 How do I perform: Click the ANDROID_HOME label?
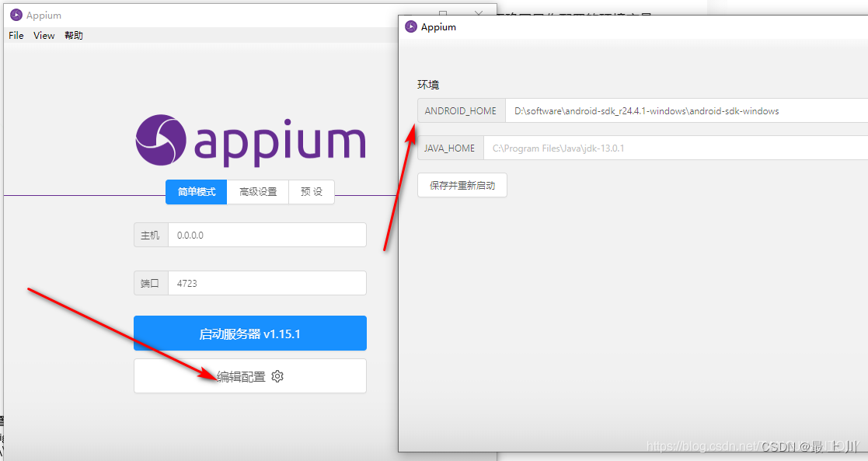click(x=461, y=111)
